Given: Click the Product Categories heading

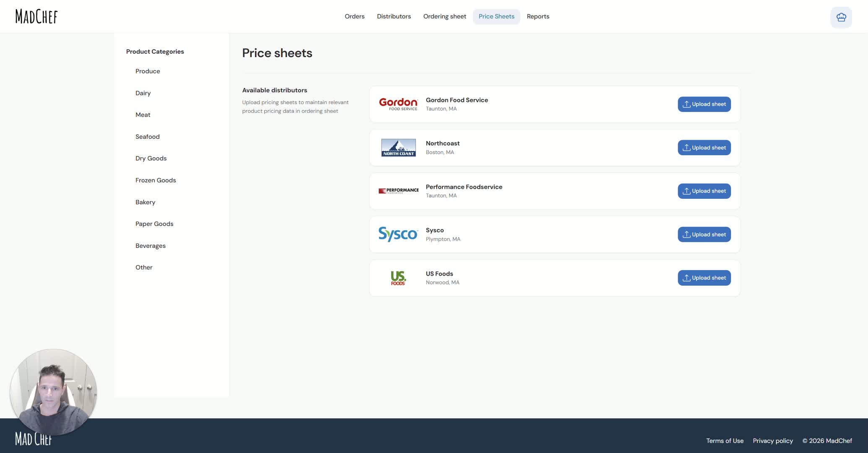Looking at the screenshot, I should [155, 52].
